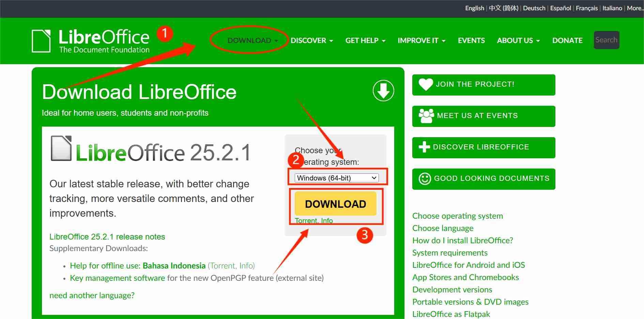Select EVENTS in the navigation bar
This screenshot has width=644, height=319.
coord(471,40)
